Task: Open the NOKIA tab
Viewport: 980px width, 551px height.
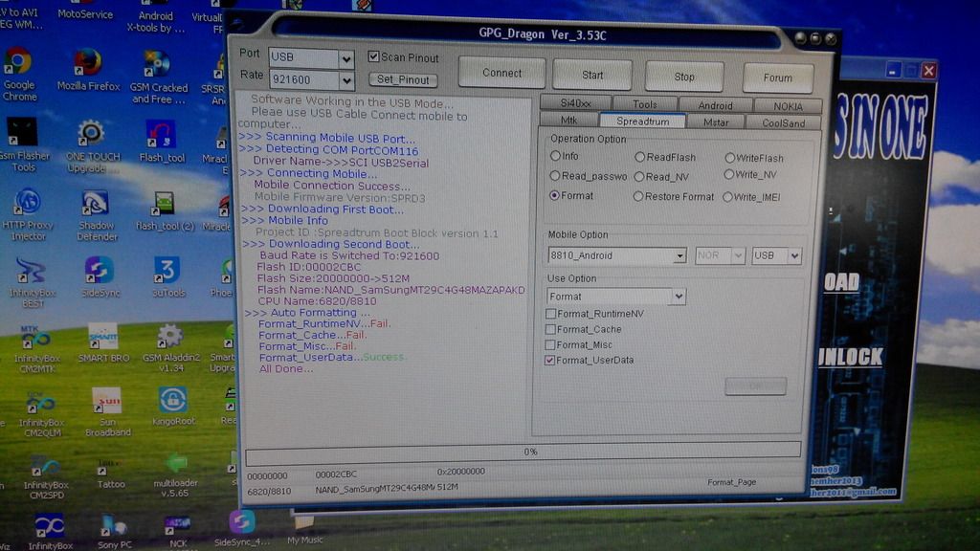Action: pyautogui.click(x=788, y=106)
